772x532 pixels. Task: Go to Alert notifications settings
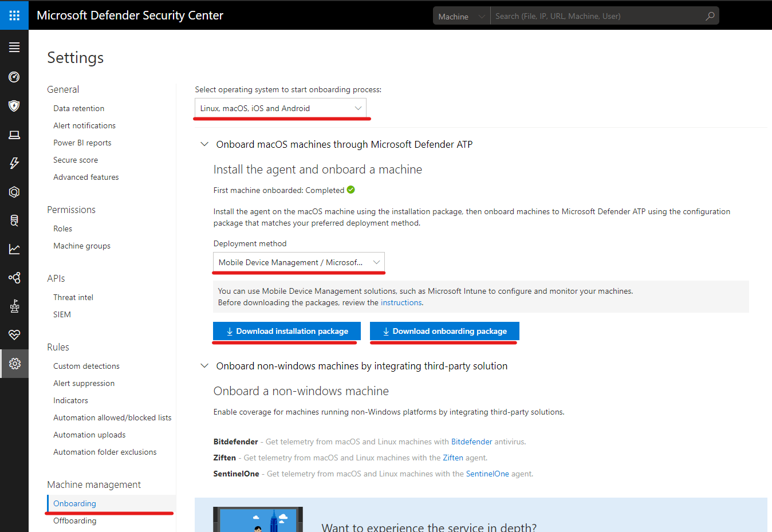coord(85,125)
